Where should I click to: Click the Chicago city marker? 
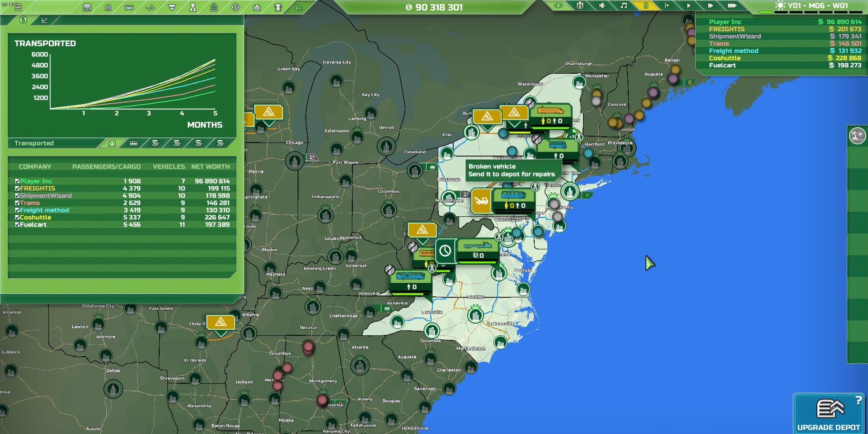click(x=295, y=161)
